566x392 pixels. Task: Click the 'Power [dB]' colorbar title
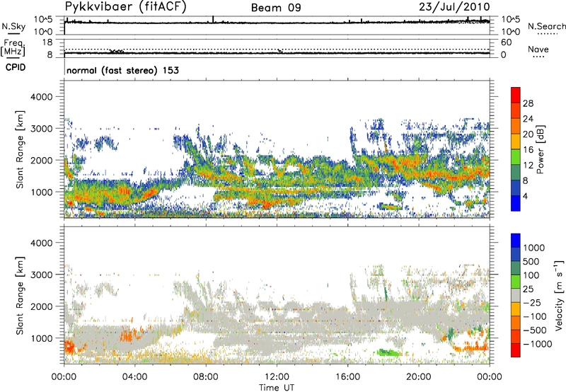[540, 149]
